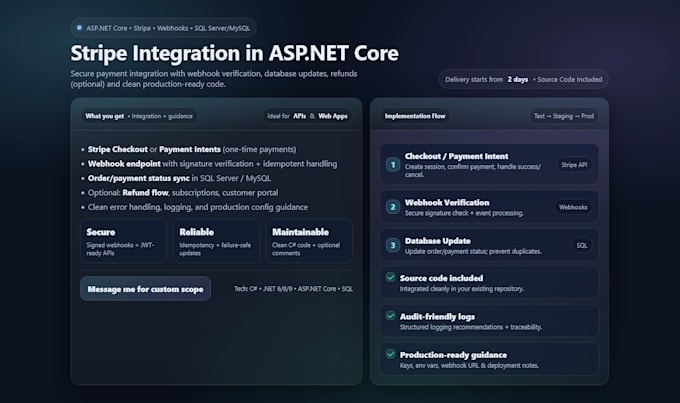Toggle the Production-ready guidance checkmark
Viewport: 680px width, 403px height.
click(391, 354)
